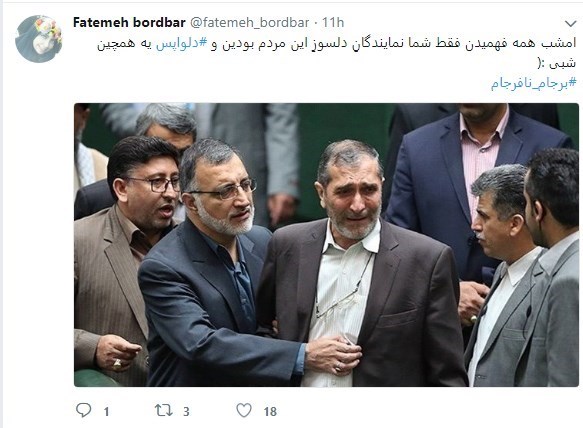This screenshot has height=428, width=583.
Task: Click the first line of tweet text
Action: [337, 44]
